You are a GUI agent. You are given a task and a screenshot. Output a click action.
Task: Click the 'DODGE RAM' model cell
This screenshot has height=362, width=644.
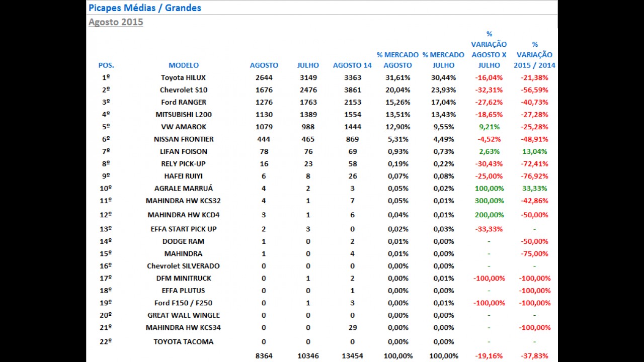coord(184,241)
